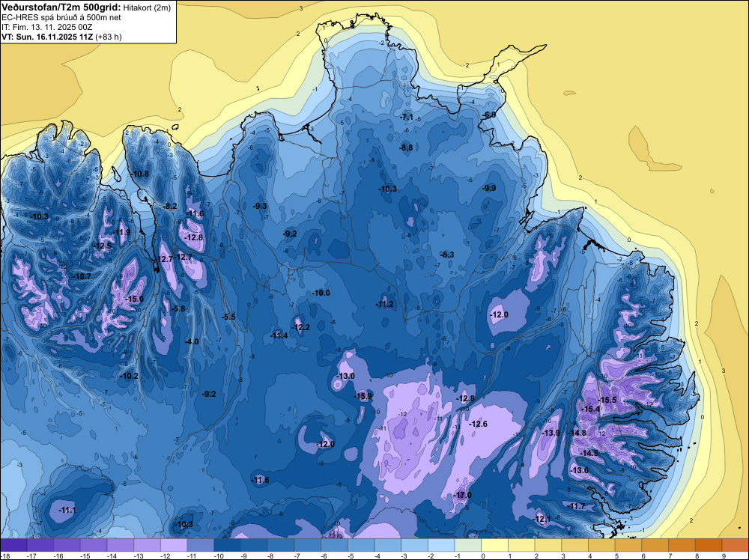Click the '-14.5' temperature value
The image size is (749, 560).
[589, 453]
